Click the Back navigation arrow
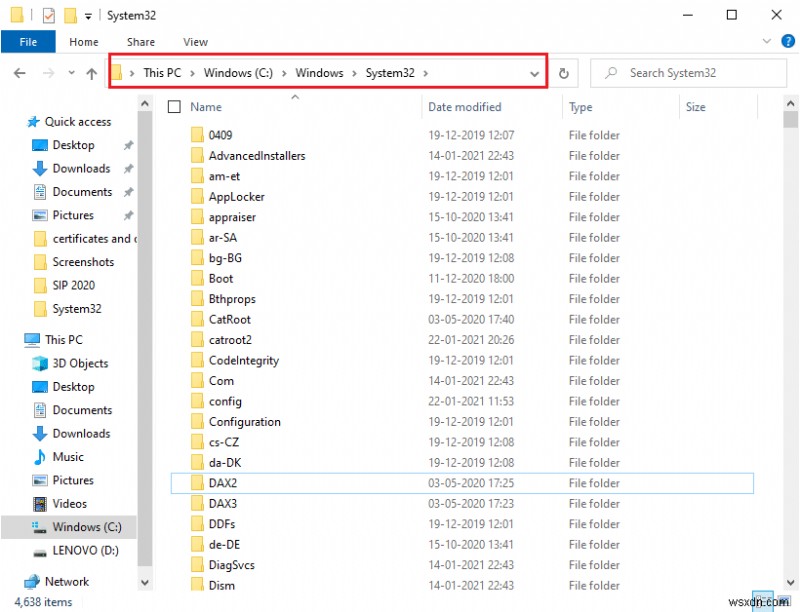Screen dimensions: 800x612 [x=19, y=73]
